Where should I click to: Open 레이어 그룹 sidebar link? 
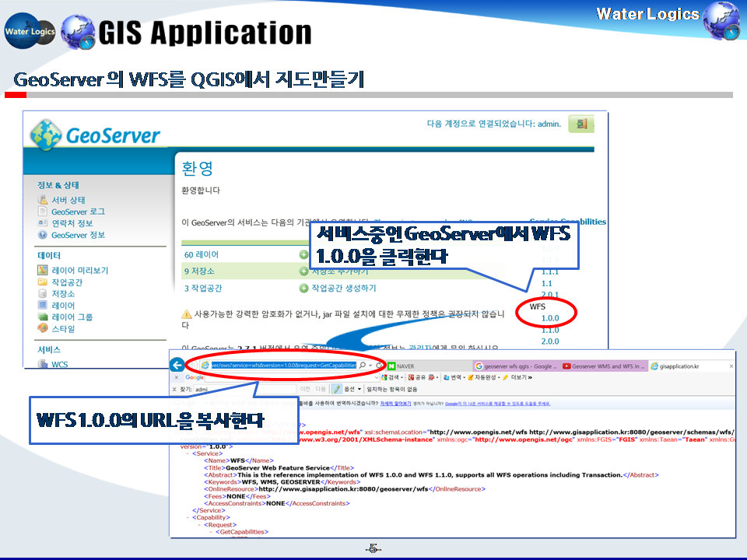pos(72,317)
